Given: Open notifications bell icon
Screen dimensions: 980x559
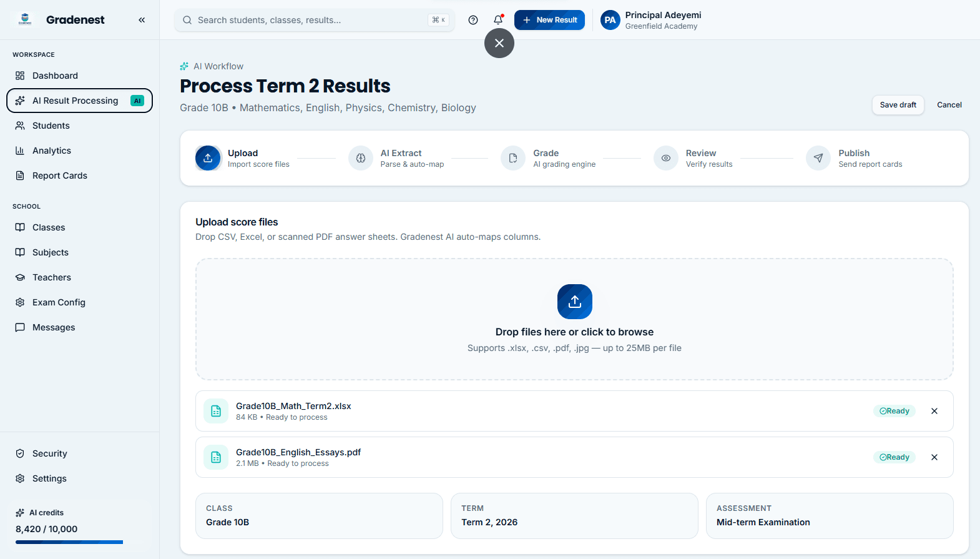Looking at the screenshot, I should pos(498,20).
